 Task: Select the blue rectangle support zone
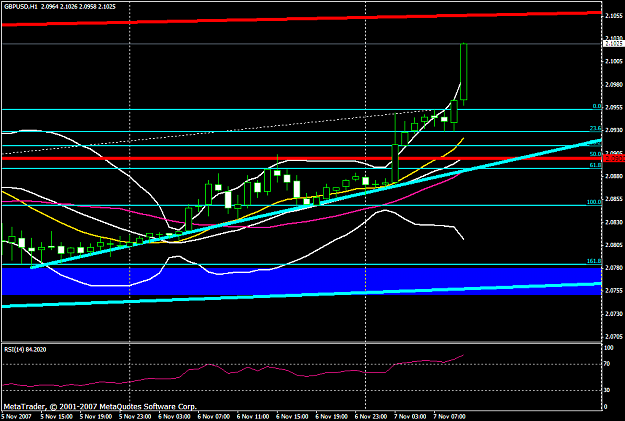click(302, 281)
